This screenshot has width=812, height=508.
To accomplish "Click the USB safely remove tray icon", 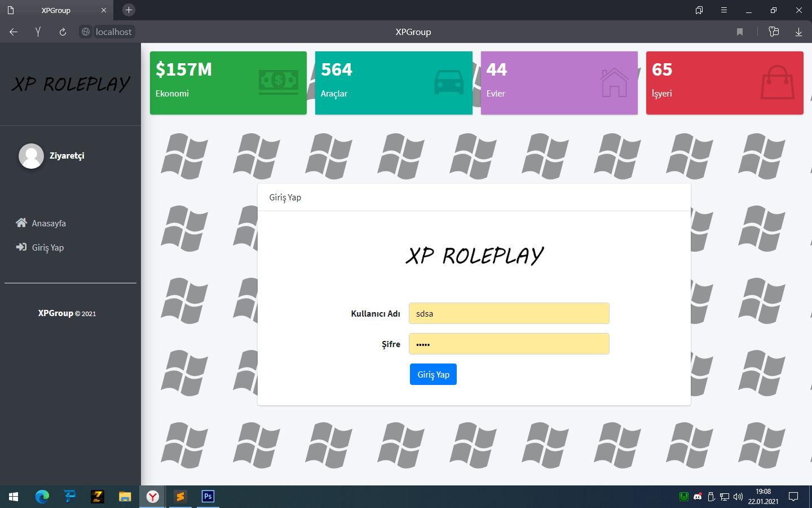I will click(x=711, y=497).
